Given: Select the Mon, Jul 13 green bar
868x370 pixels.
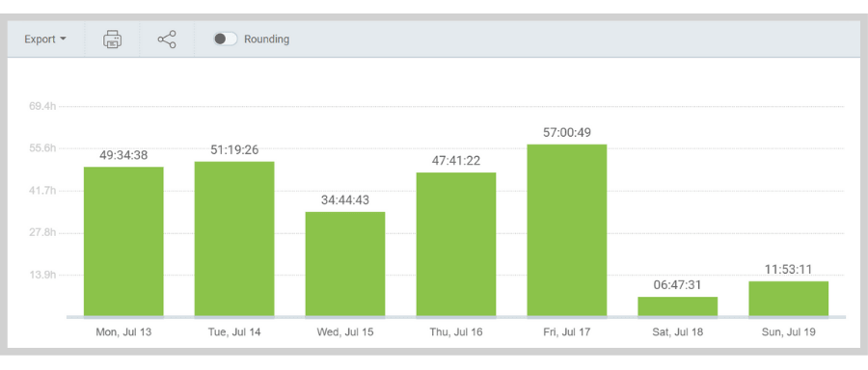Looking at the screenshot, I should point(123,242).
